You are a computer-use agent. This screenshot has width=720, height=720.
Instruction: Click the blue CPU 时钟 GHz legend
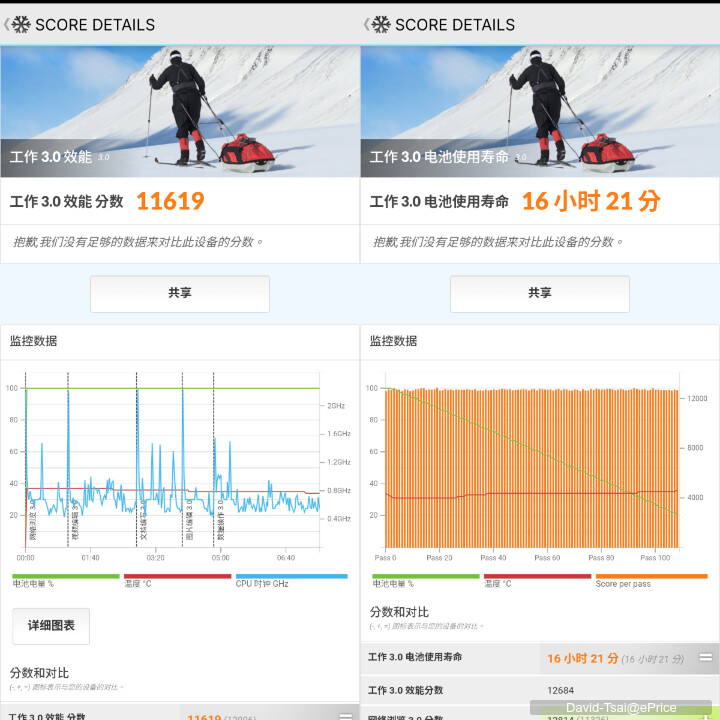[x=292, y=581]
